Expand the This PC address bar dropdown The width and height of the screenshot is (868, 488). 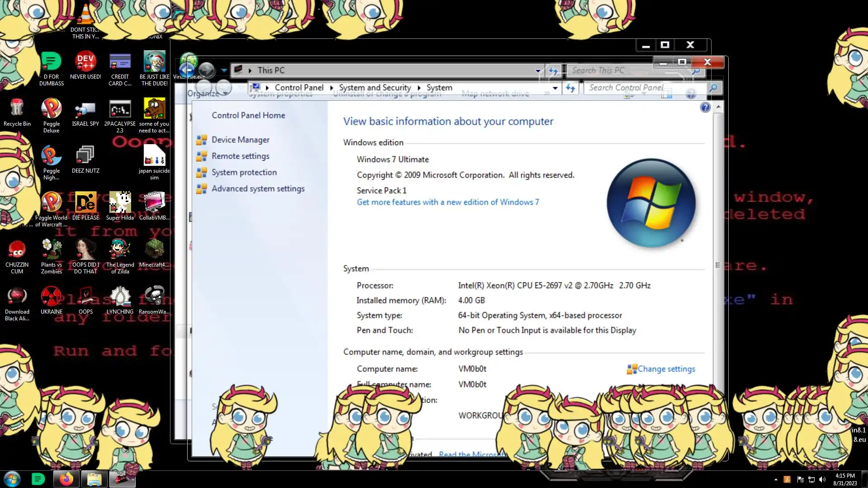538,70
